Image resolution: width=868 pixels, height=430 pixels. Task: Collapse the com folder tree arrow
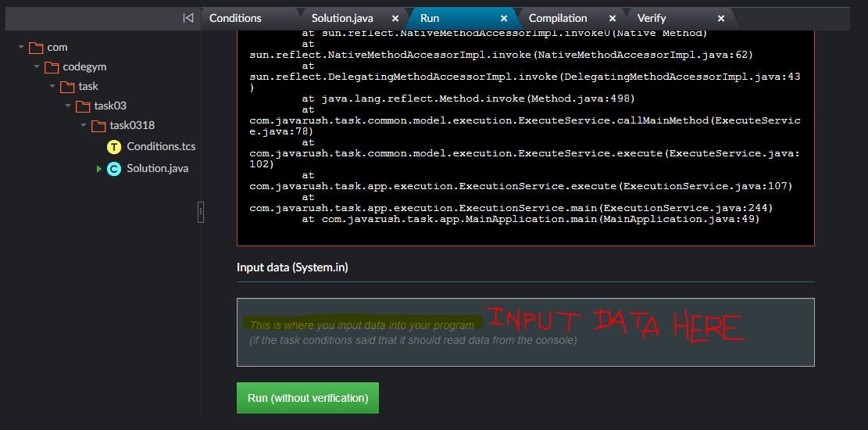pos(21,48)
